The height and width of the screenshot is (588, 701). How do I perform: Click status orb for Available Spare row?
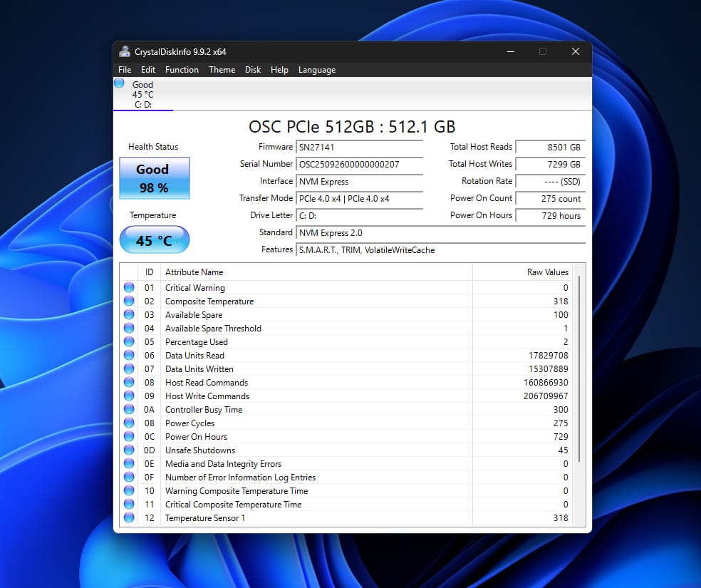pyautogui.click(x=129, y=314)
